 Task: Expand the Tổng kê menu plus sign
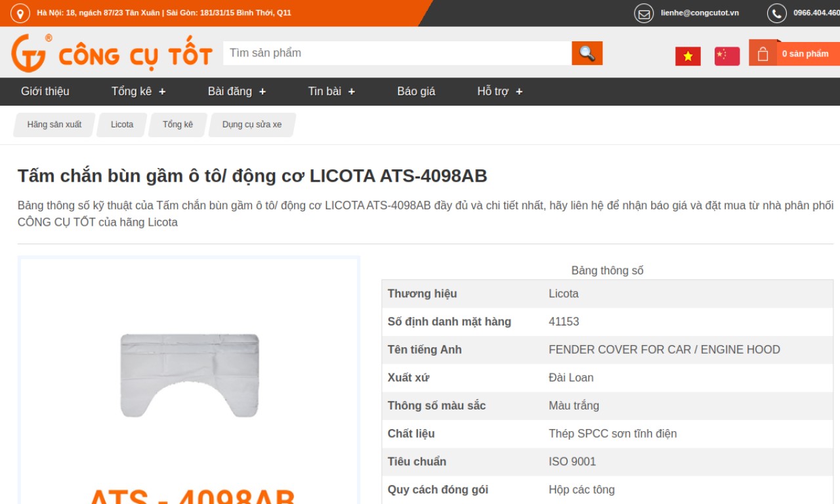(x=162, y=92)
